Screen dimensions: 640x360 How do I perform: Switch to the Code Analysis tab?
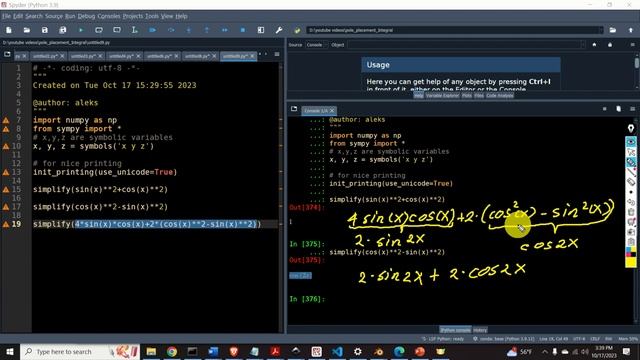[x=500, y=96]
